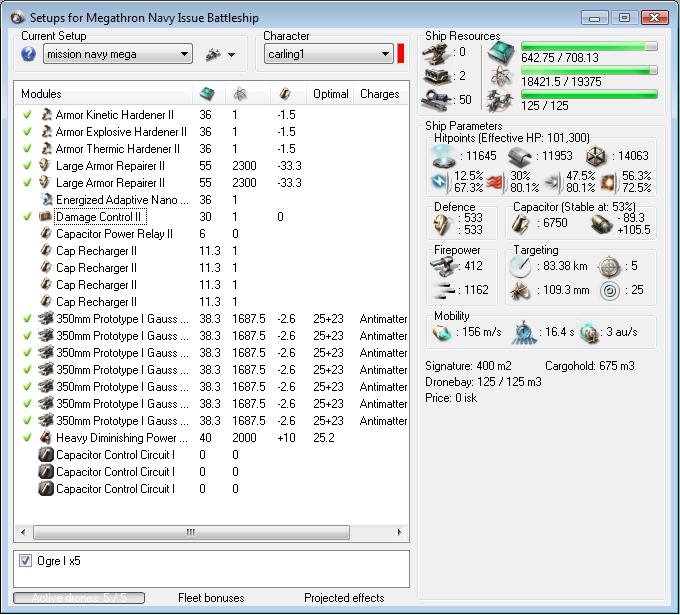
Task: Click the powergrid usage bar 18421.5 / 19375
Action: (x=589, y=70)
